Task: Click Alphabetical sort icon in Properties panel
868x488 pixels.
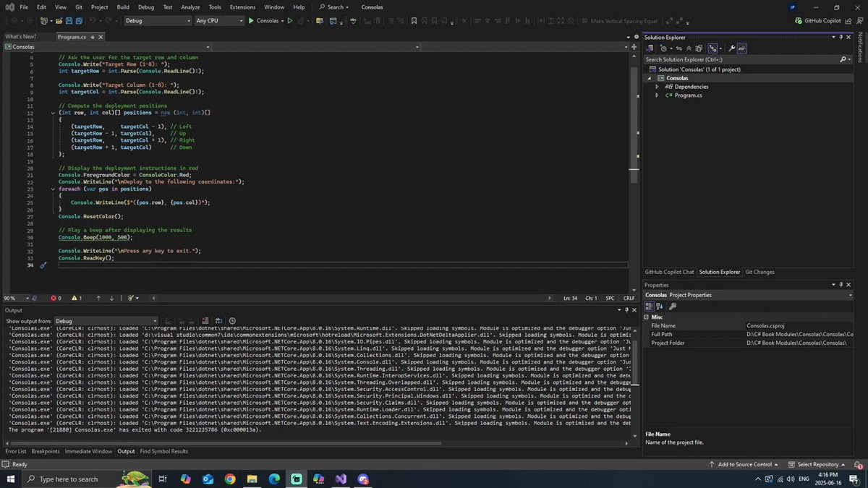Action: pyautogui.click(x=660, y=307)
